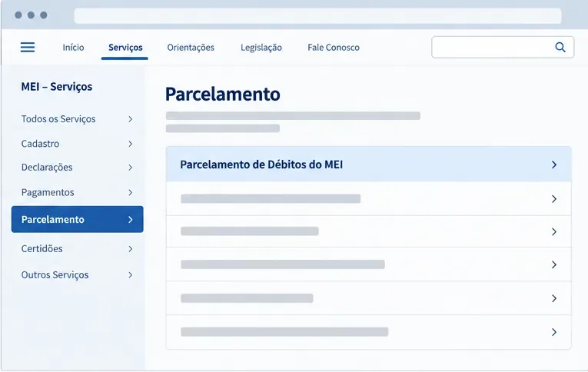Viewport: 588px width, 372px height.
Task: Click the Parcelamento page title
Action: pyautogui.click(x=223, y=94)
